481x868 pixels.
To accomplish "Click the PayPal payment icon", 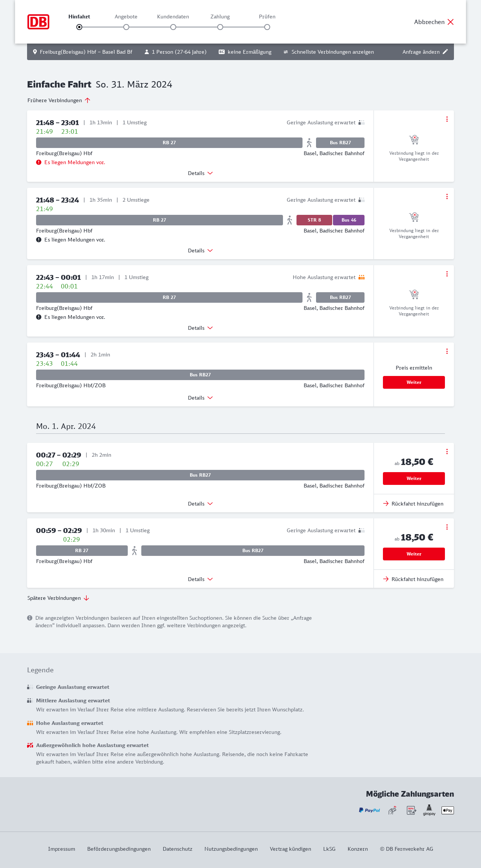I will pos(369,810).
